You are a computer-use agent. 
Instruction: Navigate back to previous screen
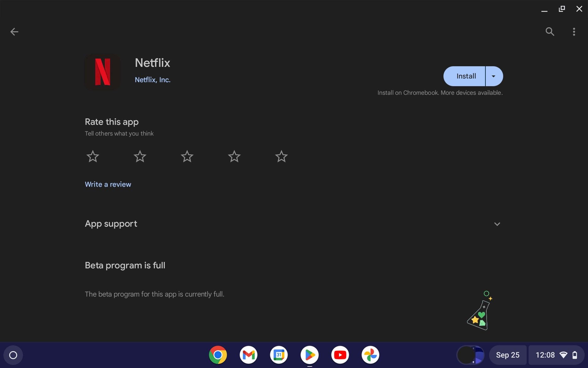pos(14,32)
